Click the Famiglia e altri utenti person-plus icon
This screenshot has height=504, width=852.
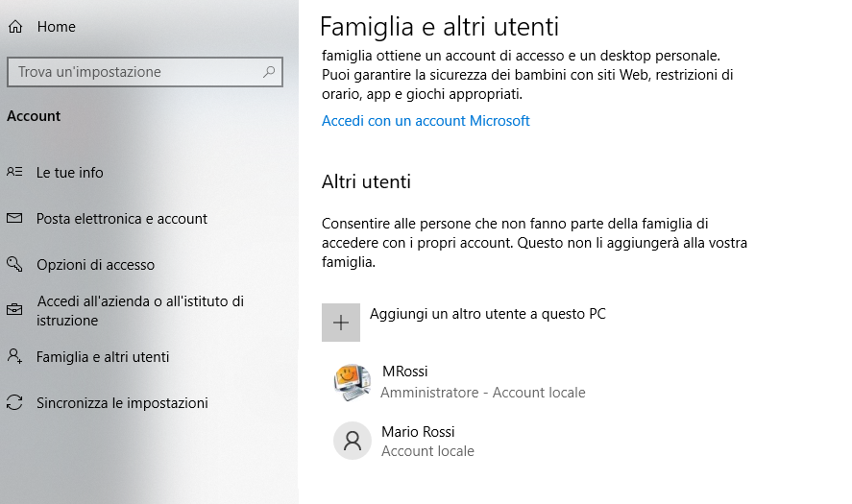(x=14, y=356)
